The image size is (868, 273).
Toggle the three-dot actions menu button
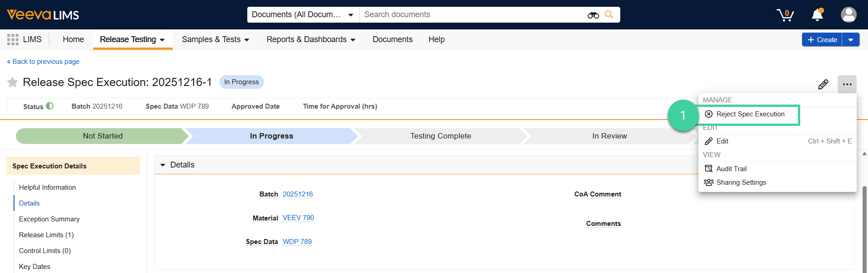click(x=847, y=84)
